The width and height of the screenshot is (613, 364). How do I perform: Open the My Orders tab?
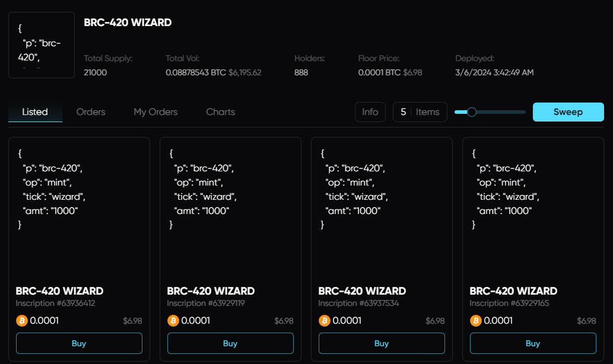[x=155, y=112]
